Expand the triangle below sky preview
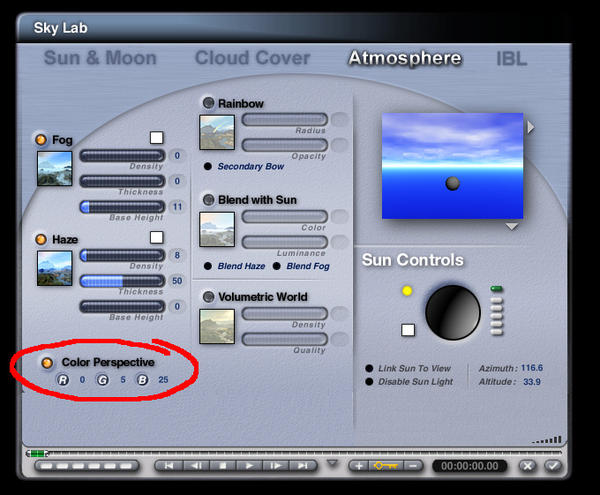The width and height of the screenshot is (600, 495). click(x=512, y=227)
